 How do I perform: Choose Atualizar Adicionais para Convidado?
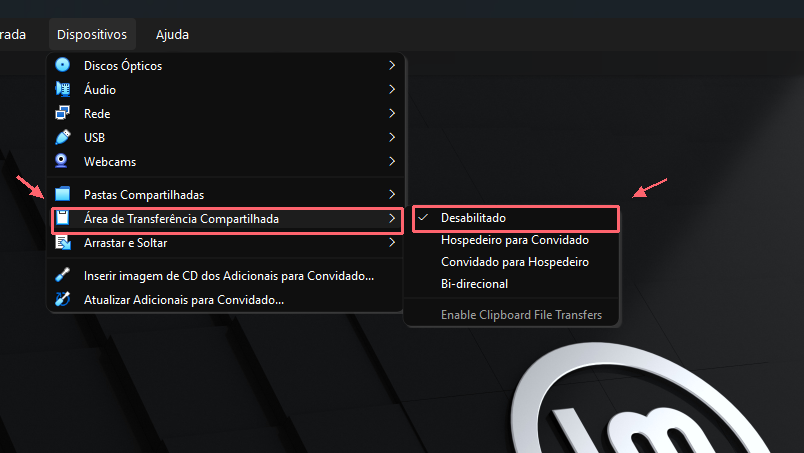coord(184,300)
